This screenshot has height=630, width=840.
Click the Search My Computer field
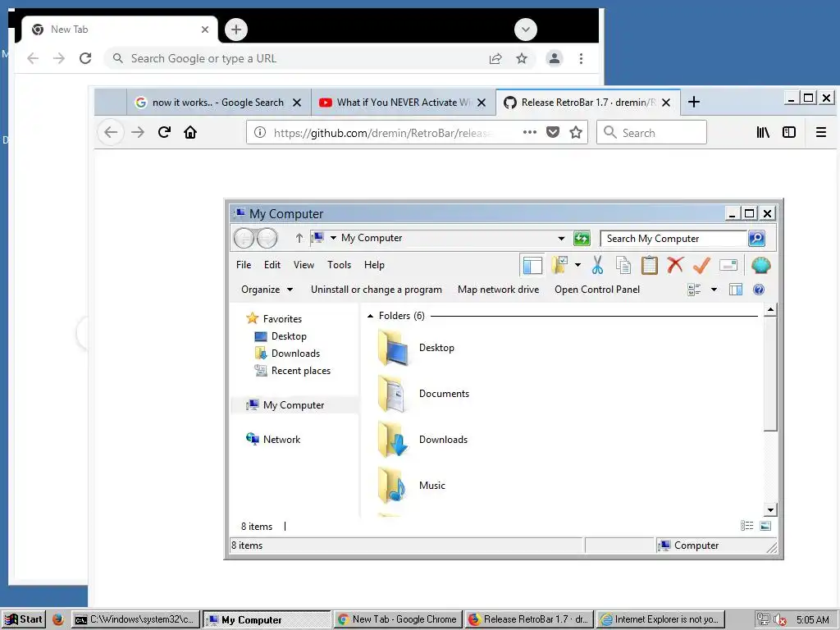click(674, 239)
